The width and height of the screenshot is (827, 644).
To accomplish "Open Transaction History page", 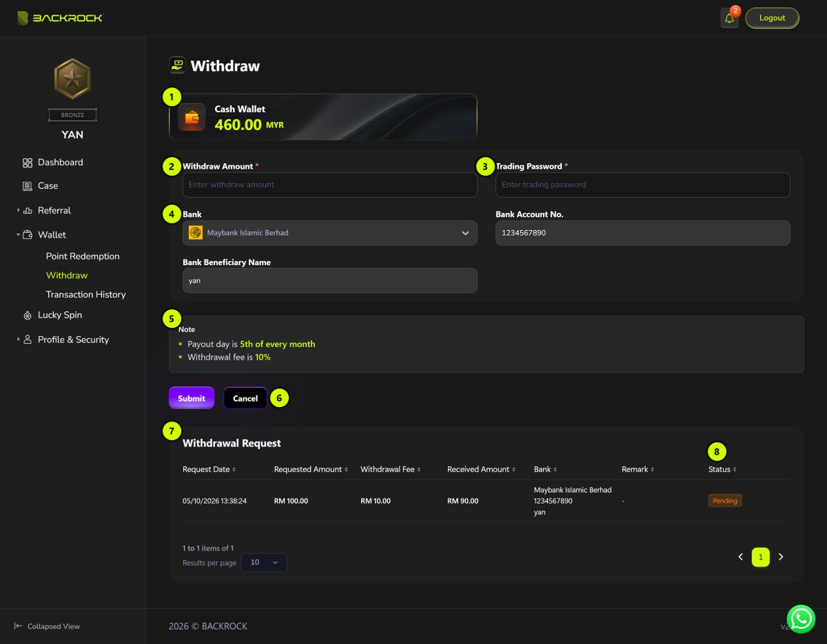I will coord(85,295).
